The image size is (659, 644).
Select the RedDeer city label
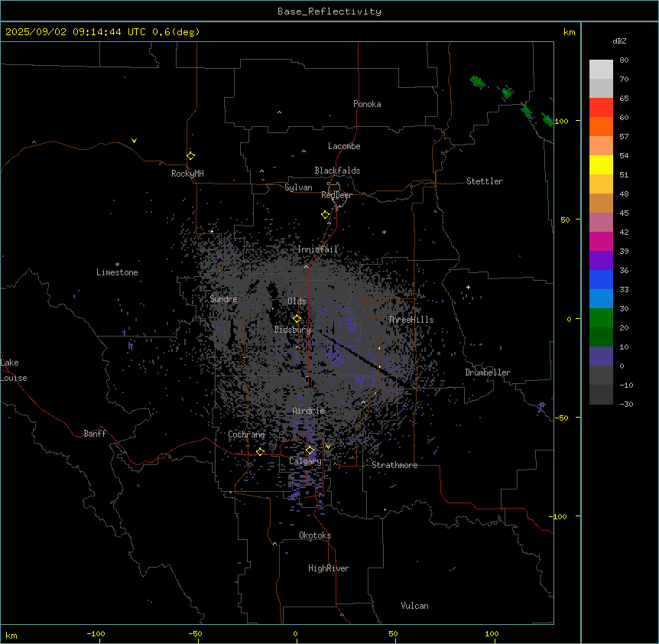(x=336, y=195)
